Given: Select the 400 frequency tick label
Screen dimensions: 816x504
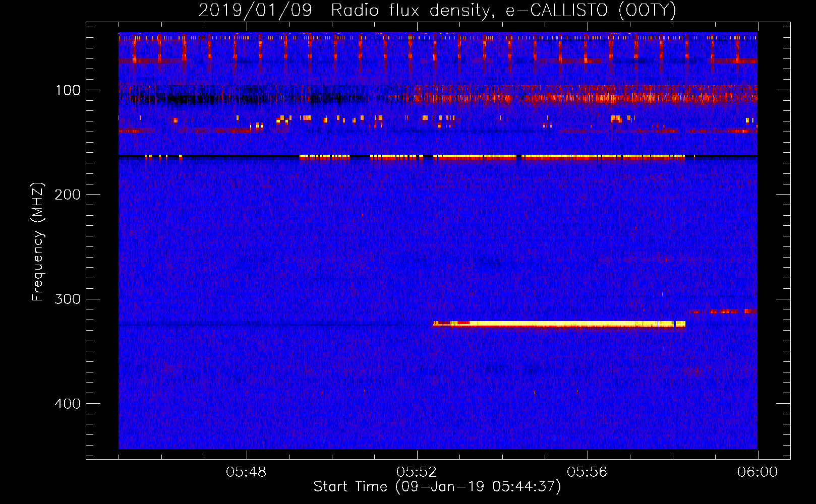Looking at the screenshot, I should click(x=68, y=404).
